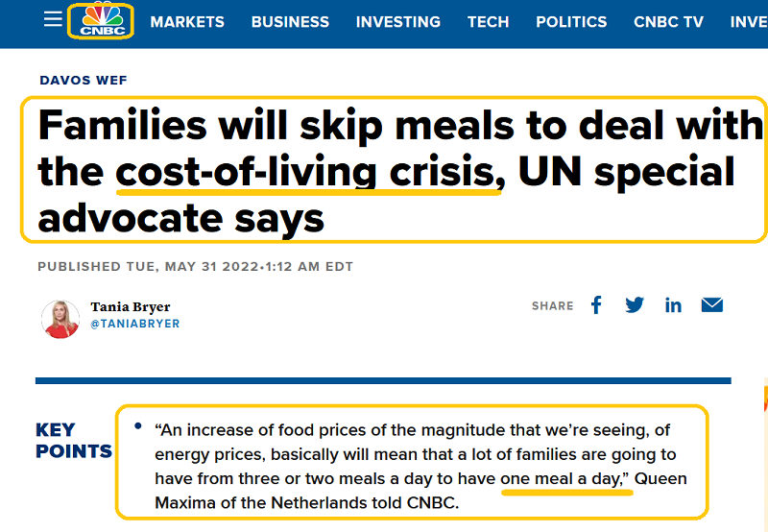The image size is (768, 532).
Task: Click the CNBC peacock logo
Action: click(100, 21)
